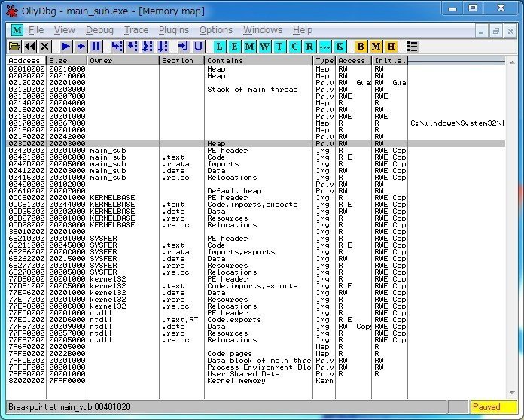The width and height of the screenshot is (524, 420).
Task: Open the Plugins menu
Action: [x=174, y=30]
